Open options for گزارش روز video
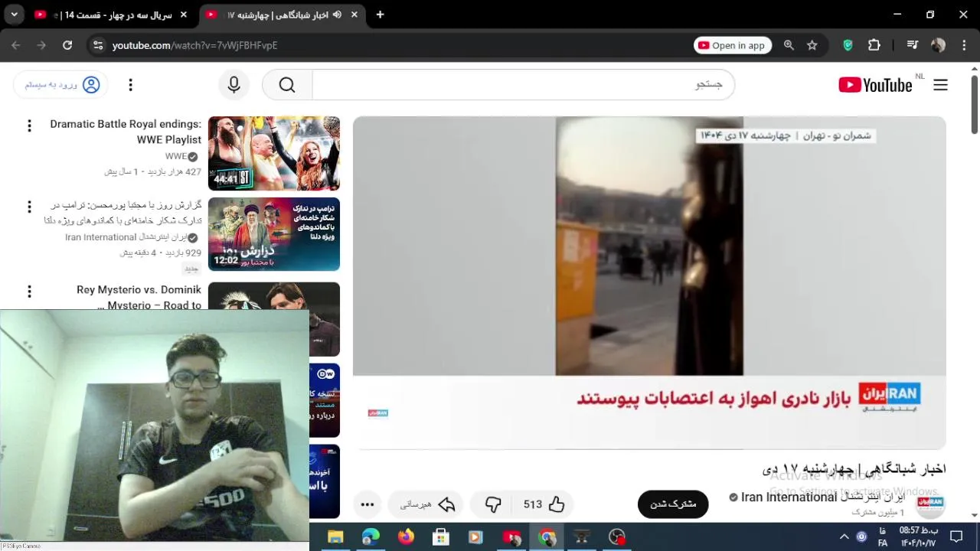Image resolution: width=980 pixels, height=551 pixels. (29, 207)
